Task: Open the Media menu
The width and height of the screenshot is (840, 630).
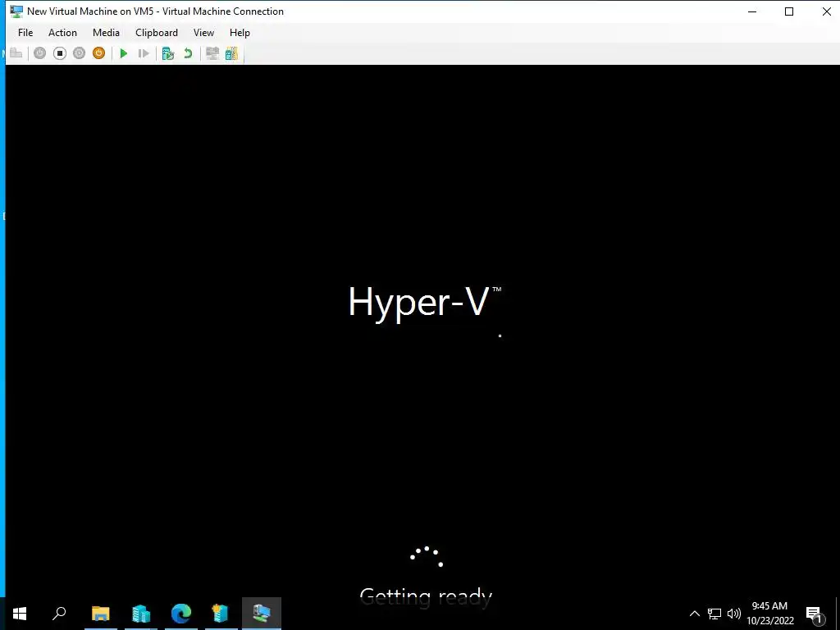Action: pos(106,33)
